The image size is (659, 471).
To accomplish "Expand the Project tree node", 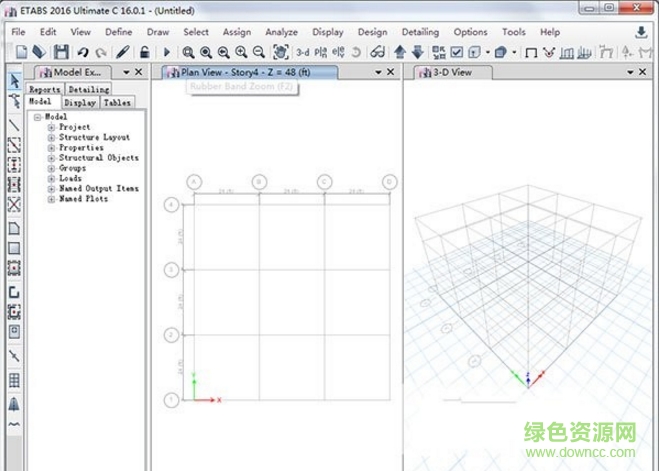I will tap(51, 127).
